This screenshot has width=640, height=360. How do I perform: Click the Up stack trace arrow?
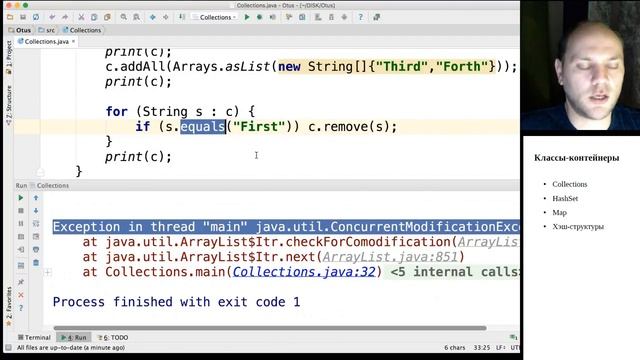(36, 198)
